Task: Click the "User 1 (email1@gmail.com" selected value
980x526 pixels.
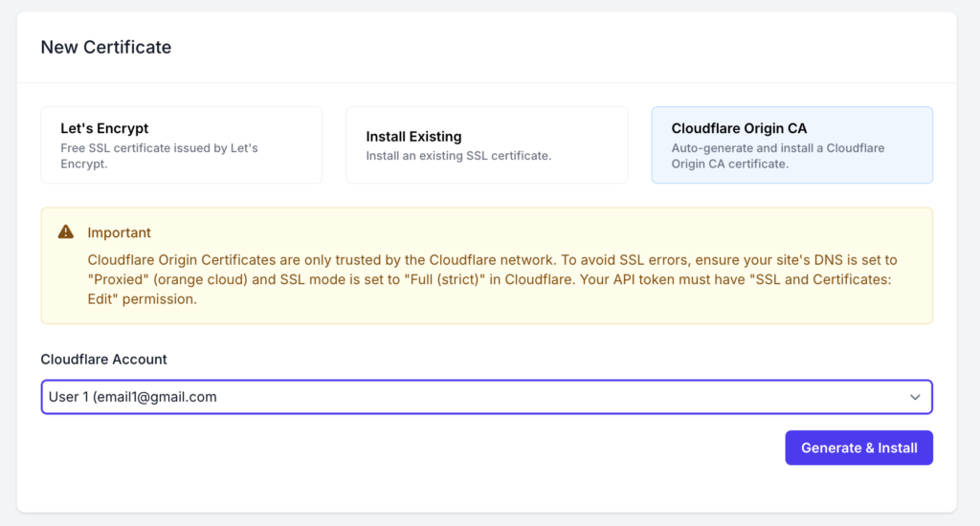Action: pyautogui.click(x=133, y=397)
